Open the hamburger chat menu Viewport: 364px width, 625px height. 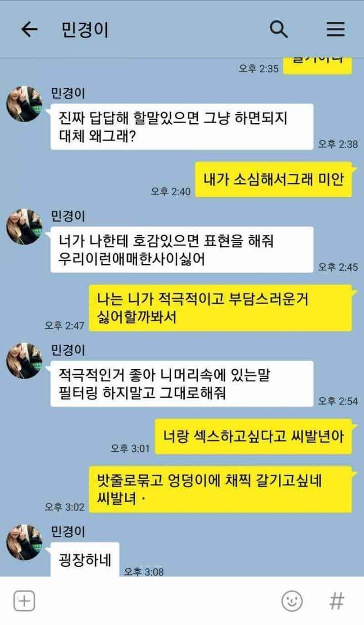pyautogui.click(x=335, y=29)
